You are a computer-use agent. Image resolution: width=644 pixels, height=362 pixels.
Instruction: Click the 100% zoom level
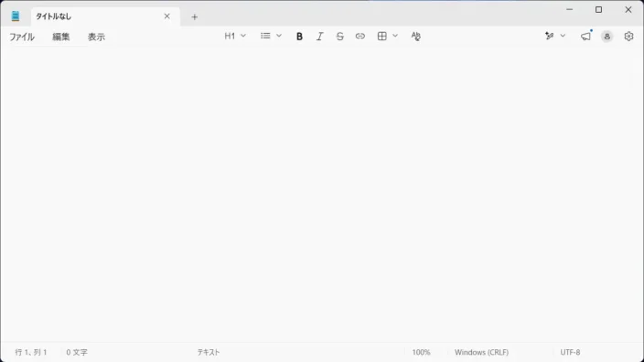pyautogui.click(x=421, y=352)
